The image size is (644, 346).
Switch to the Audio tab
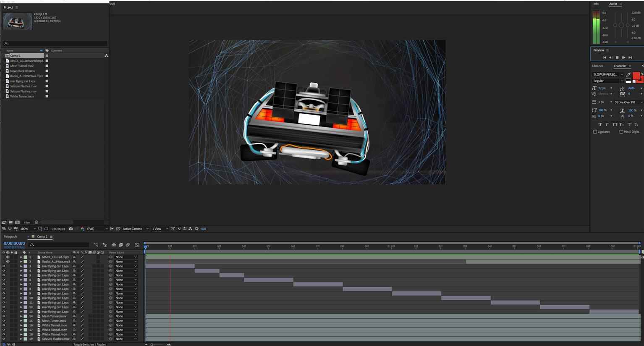coord(613,4)
